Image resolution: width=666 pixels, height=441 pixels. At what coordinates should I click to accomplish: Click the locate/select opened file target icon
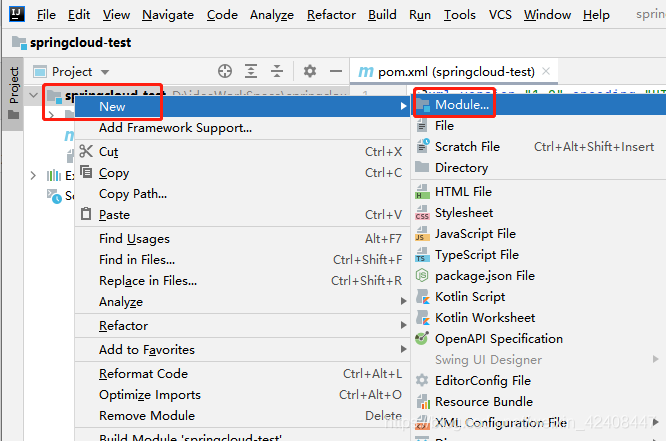(225, 71)
